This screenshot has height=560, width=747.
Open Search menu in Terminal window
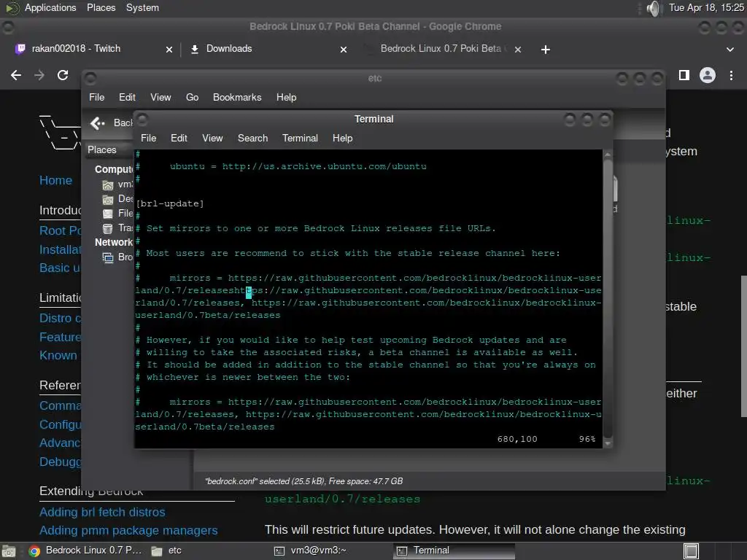click(x=253, y=138)
